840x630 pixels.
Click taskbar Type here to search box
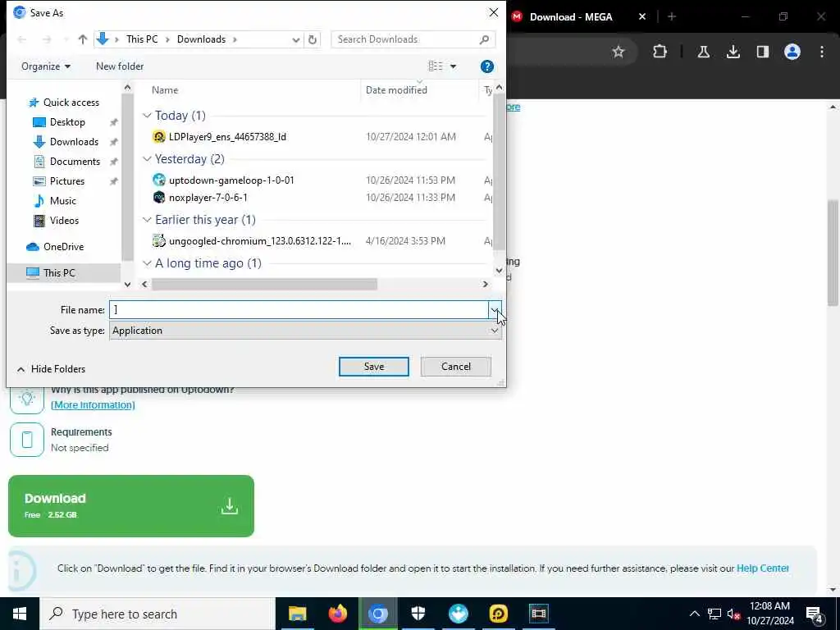157,614
